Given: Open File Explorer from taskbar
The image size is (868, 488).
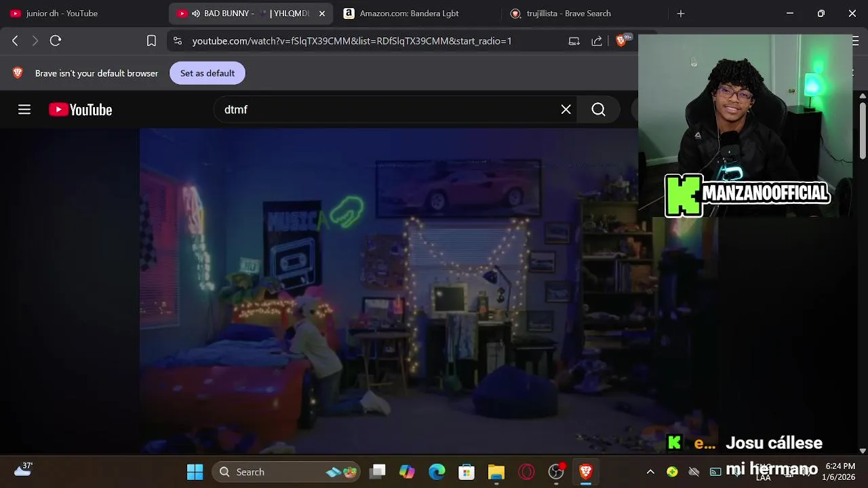Looking at the screenshot, I should coord(496,472).
